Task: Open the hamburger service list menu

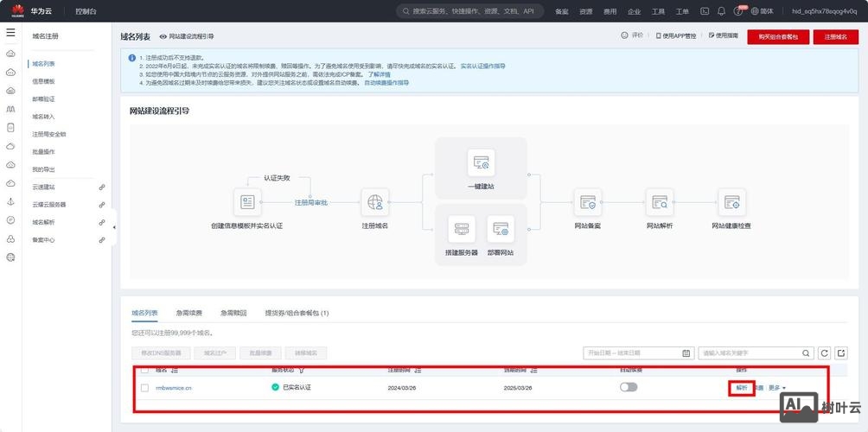Action: coord(10,33)
